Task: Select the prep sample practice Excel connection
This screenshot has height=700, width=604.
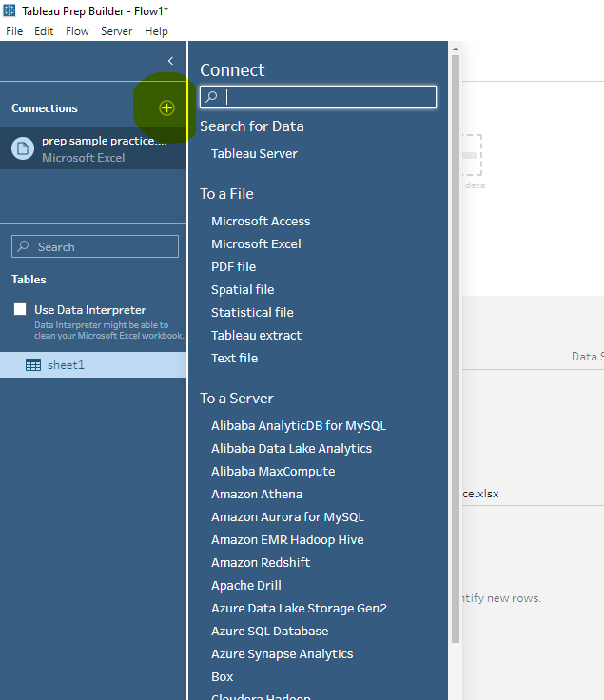Action: tap(93, 148)
